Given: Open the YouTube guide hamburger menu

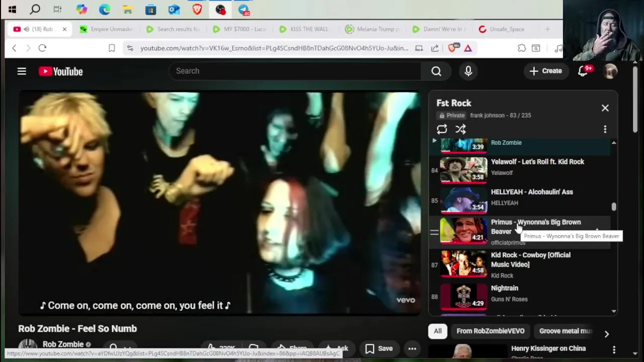Looking at the screenshot, I should click(22, 71).
